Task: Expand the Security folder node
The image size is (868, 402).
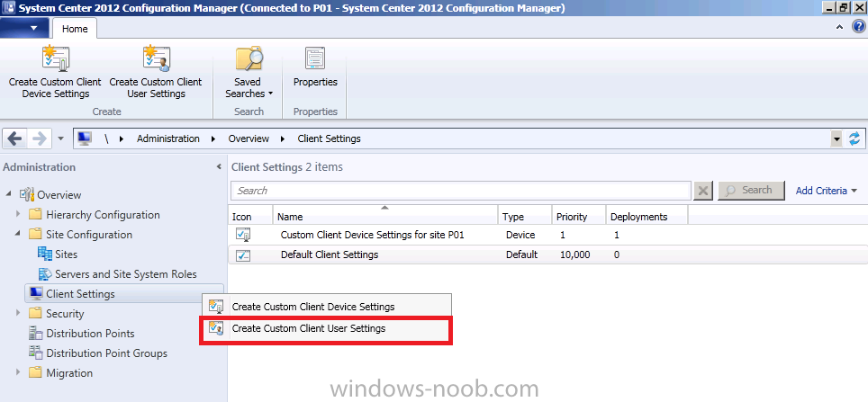Action: (18, 313)
